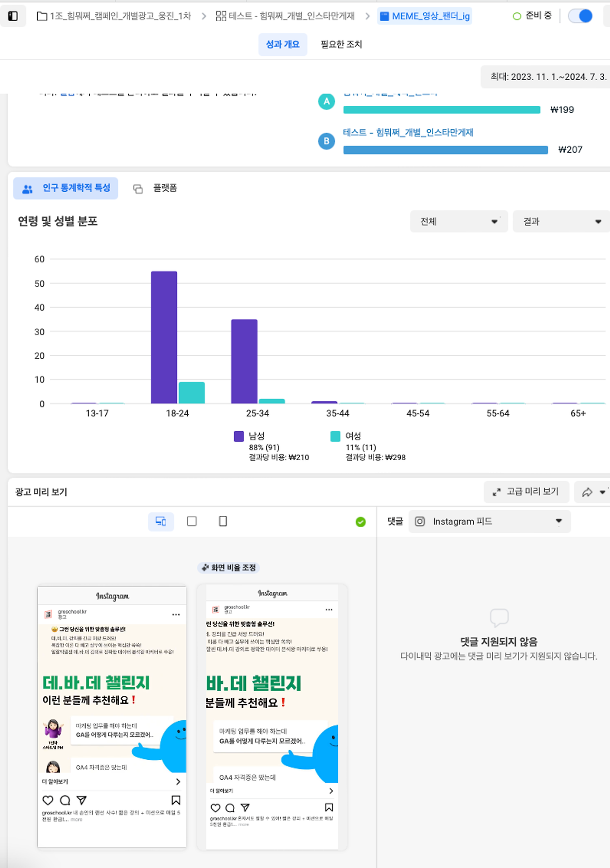The height and width of the screenshot is (868, 610).
Task: Click the green checkmark status icon
Action: coord(361,522)
